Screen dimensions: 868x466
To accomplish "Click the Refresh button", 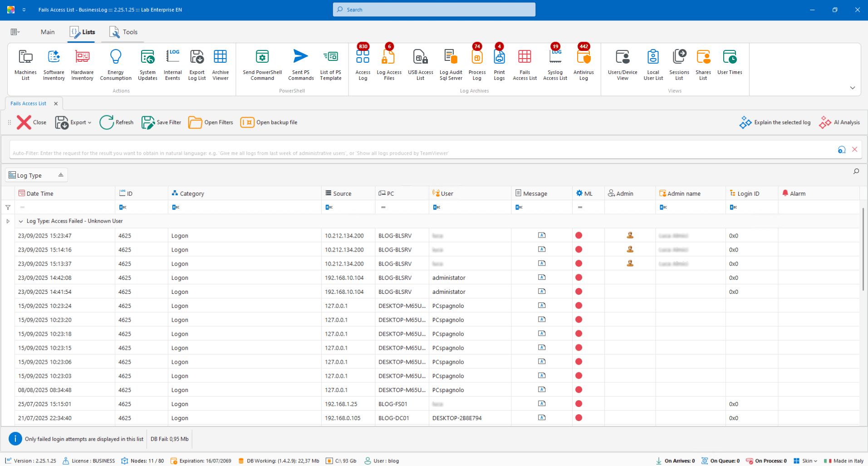I will (117, 122).
